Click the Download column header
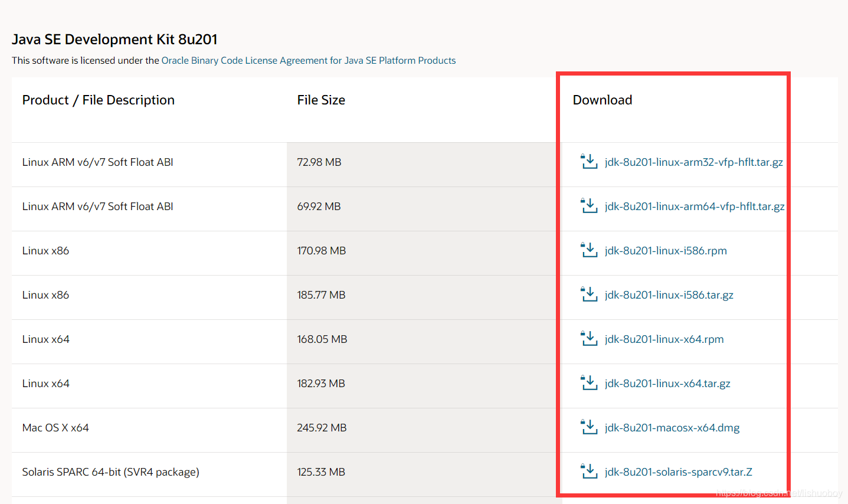The image size is (848, 504). click(603, 100)
